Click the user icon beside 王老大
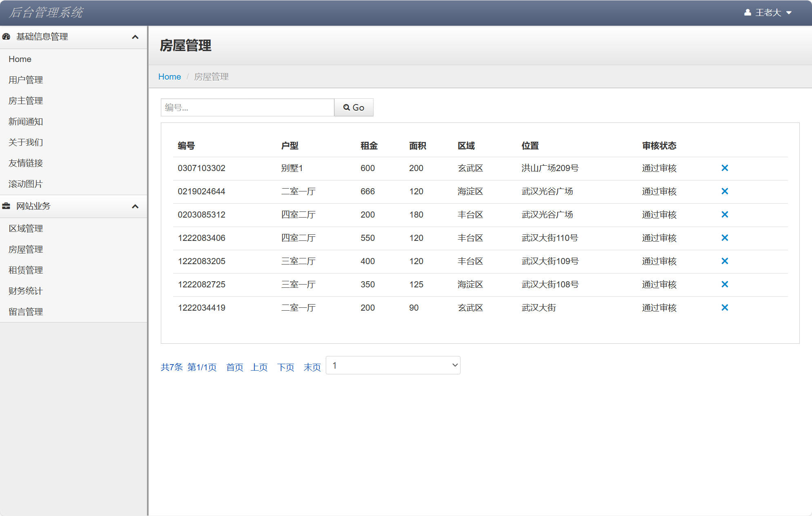The height and width of the screenshot is (516, 812). (x=747, y=13)
